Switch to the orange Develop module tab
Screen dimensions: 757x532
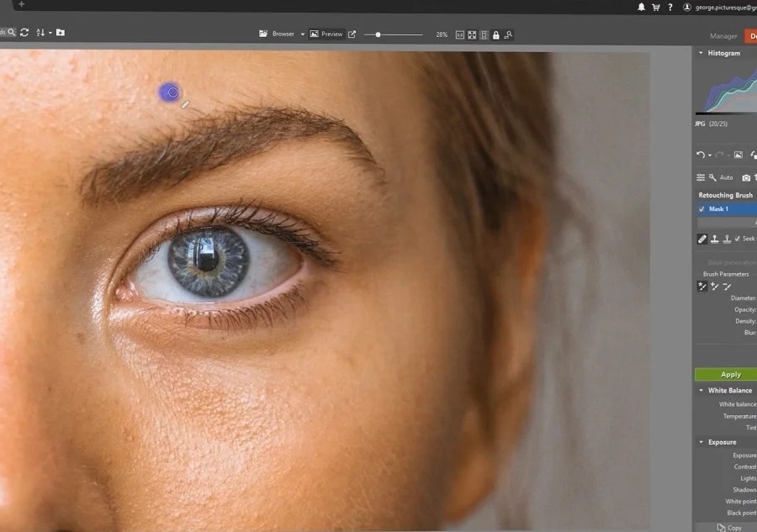751,36
